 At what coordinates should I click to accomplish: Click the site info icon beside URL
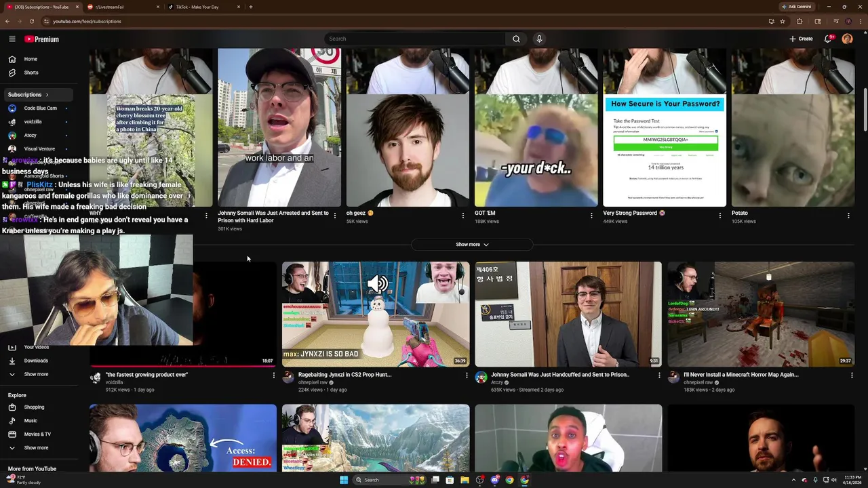pos(46,21)
